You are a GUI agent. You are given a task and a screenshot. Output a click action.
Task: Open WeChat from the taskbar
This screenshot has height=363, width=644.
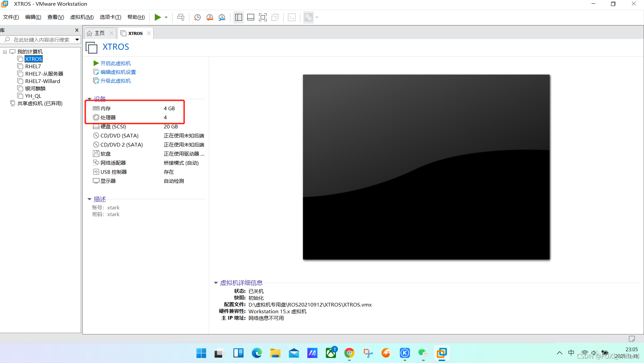pyautogui.click(x=423, y=353)
